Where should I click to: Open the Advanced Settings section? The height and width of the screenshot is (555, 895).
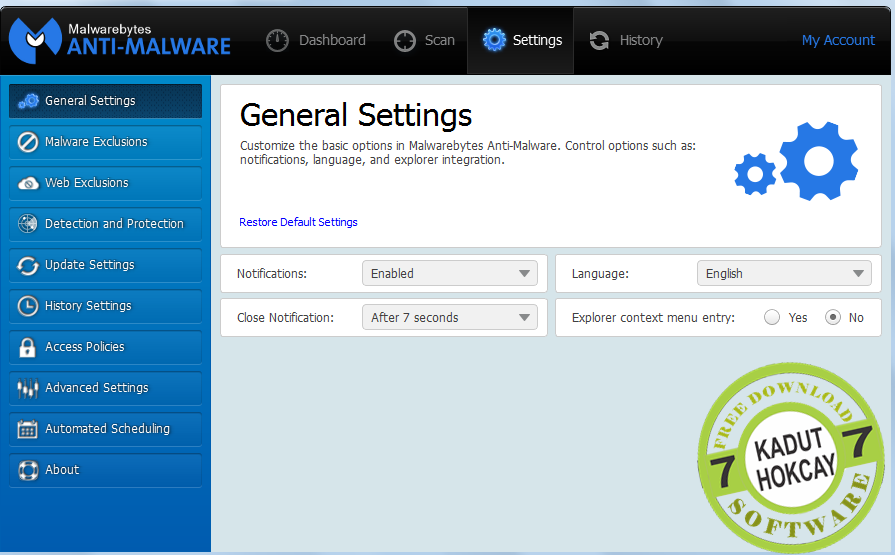point(106,388)
